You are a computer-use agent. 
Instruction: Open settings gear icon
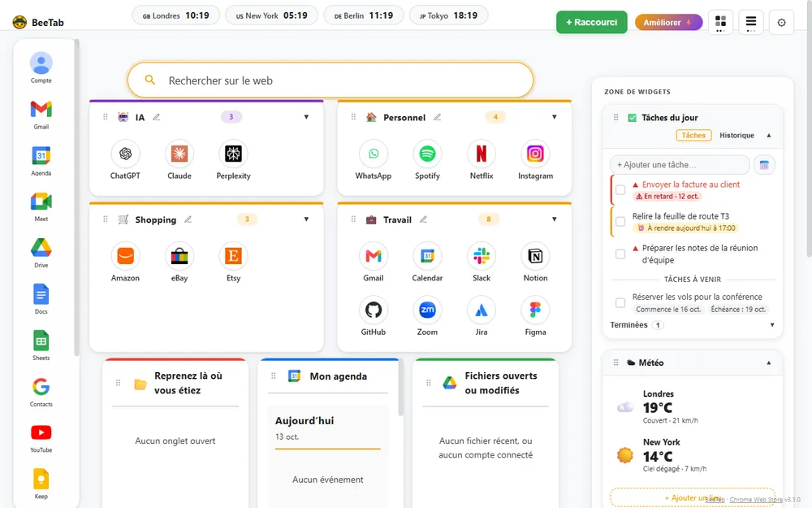[x=781, y=22]
